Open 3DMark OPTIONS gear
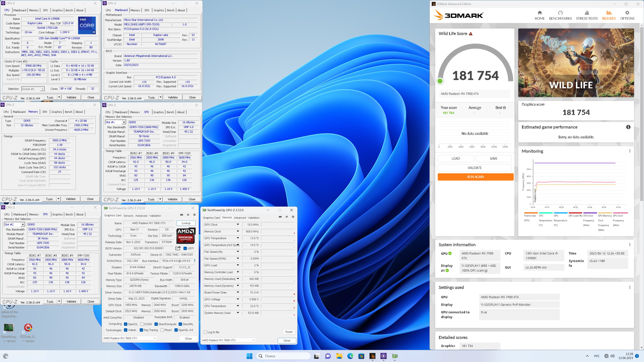 [627, 15]
